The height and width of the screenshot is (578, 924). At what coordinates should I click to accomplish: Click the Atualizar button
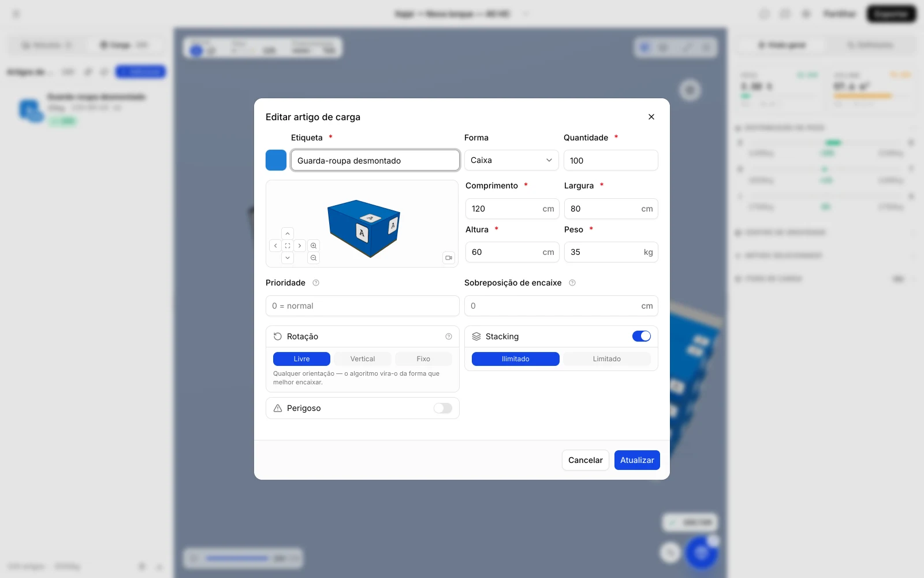pyautogui.click(x=637, y=460)
